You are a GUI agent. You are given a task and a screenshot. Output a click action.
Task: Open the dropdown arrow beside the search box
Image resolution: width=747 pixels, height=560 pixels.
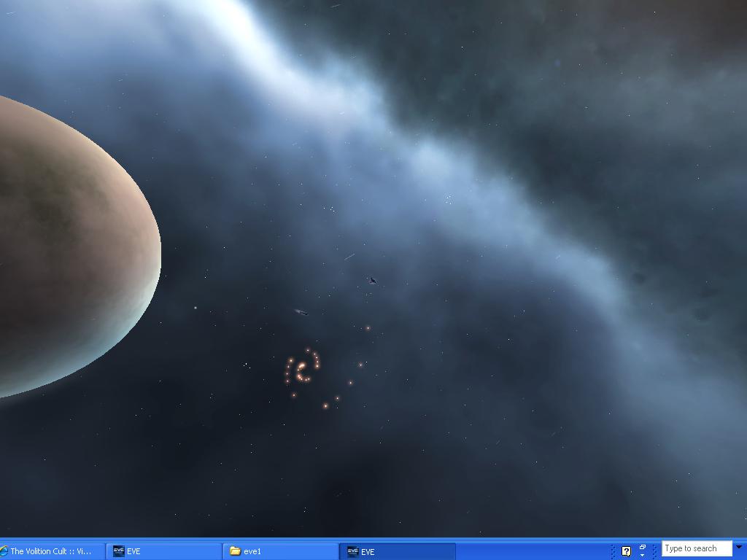(739, 547)
